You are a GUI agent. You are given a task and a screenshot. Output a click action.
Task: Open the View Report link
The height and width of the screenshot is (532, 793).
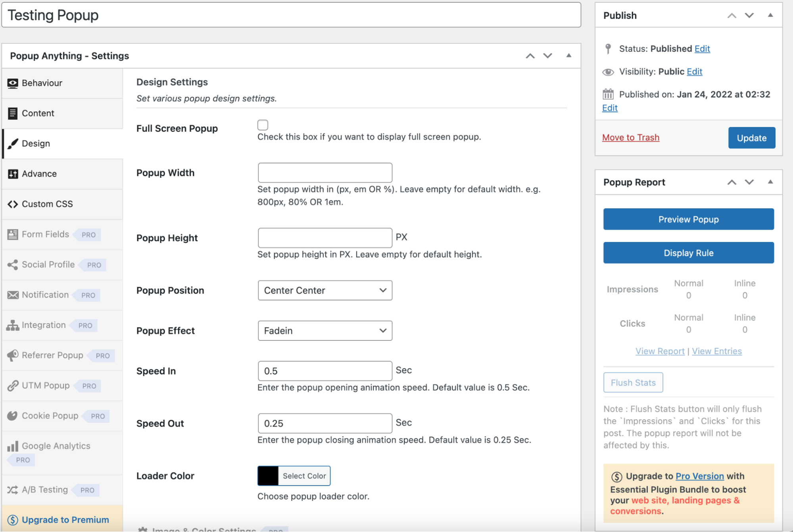coord(660,351)
